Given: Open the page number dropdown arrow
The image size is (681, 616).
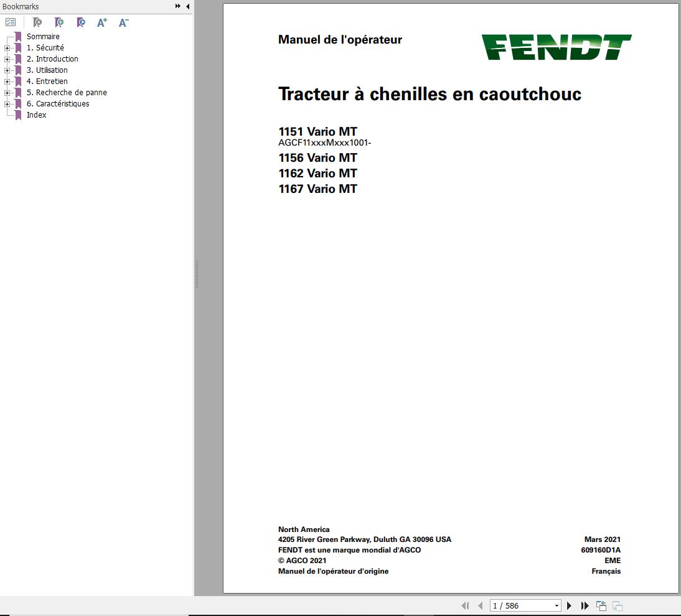Looking at the screenshot, I should click(557, 606).
